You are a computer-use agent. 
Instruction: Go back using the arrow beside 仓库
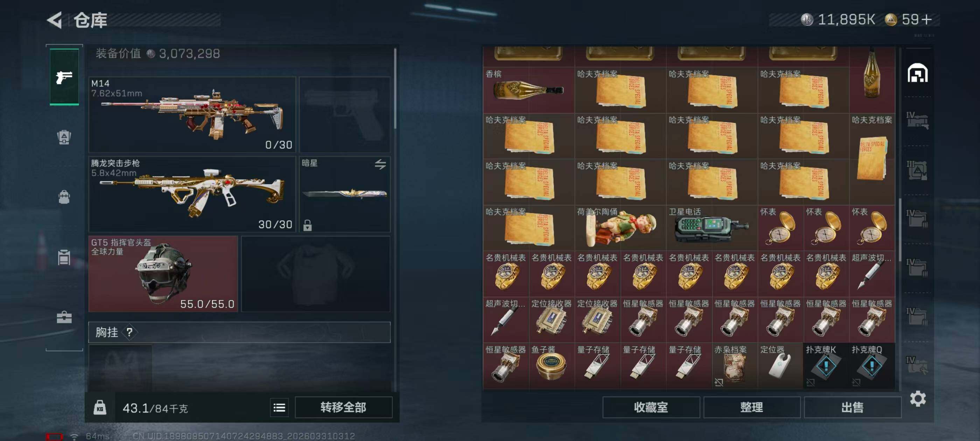pos(54,20)
